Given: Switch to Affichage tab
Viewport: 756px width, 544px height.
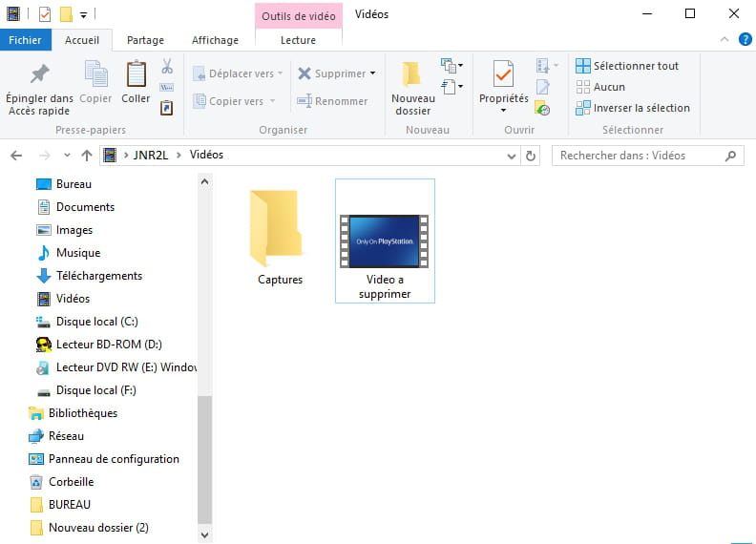Looking at the screenshot, I should (x=215, y=40).
